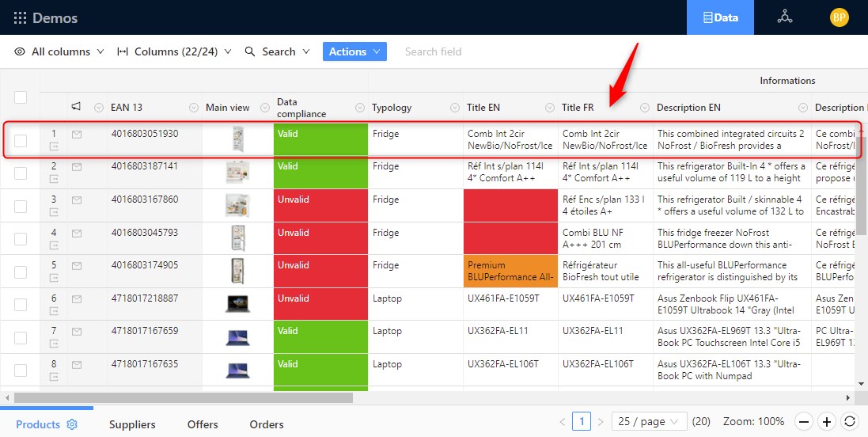Select the checkbox for row 2
The image size is (868, 437).
tap(21, 173)
